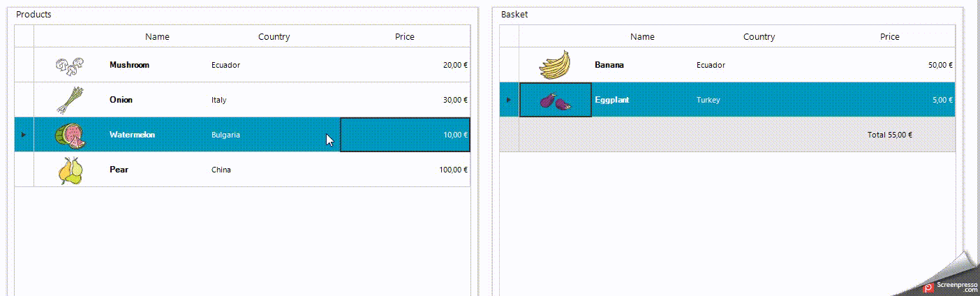
Task: Sort Products by Name column header
Action: (x=157, y=37)
